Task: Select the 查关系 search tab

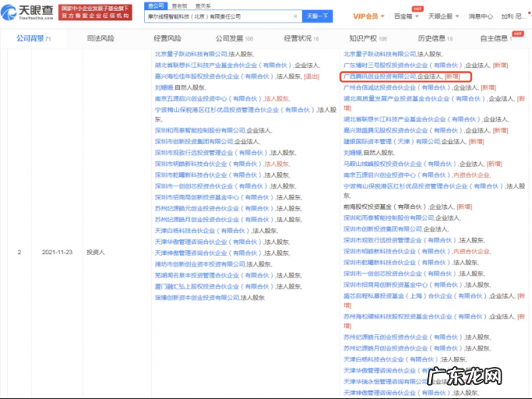Action: [203, 5]
